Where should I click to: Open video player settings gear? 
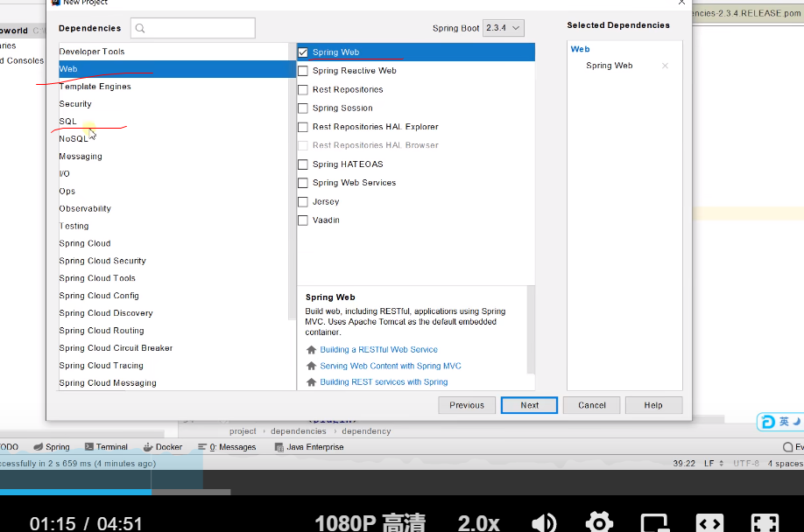click(x=599, y=522)
